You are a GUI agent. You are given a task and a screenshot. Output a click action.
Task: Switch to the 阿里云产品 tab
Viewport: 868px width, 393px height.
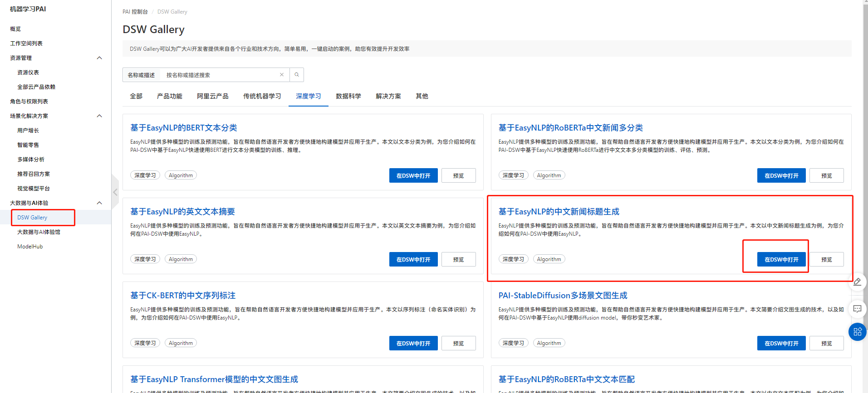click(212, 96)
